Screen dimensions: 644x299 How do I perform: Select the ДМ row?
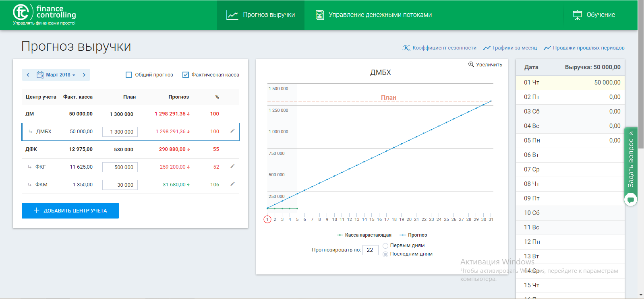click(x=130, y=114)
